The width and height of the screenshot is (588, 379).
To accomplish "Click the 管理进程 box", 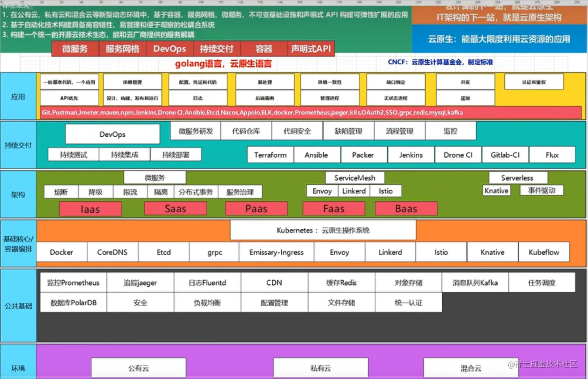I will (x=330, y=98).
